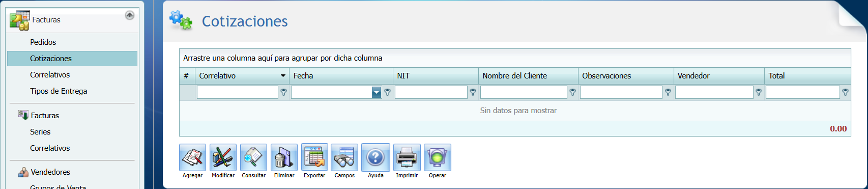Open the Facturas section item
This screenshot has height=189, width=868.
coord(45,116)
